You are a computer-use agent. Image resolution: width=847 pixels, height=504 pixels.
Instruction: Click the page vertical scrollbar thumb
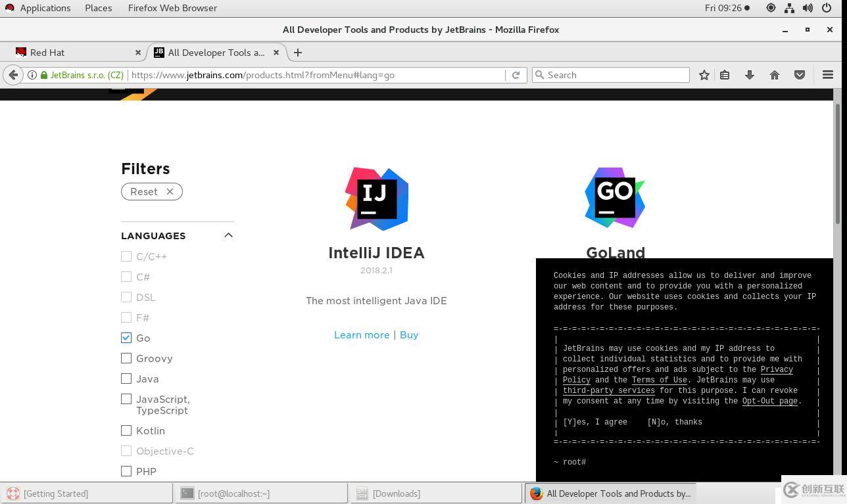(837, 164)
